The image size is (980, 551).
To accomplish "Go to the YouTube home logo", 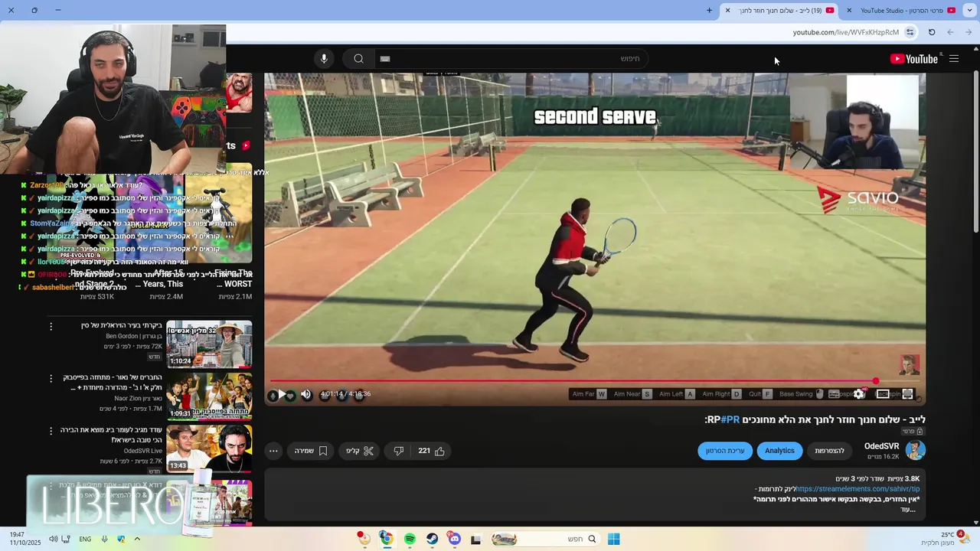I will (914, 59).
